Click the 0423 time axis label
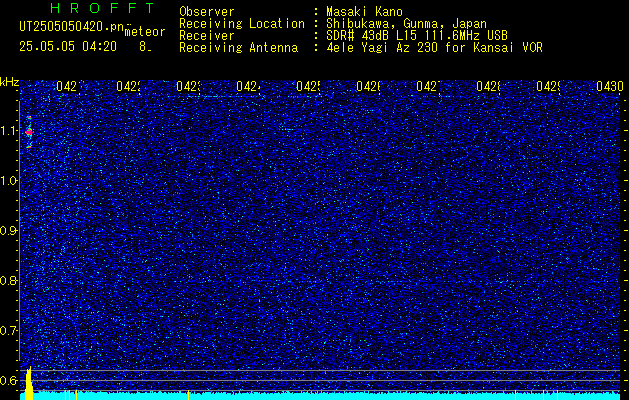This screenshot has height=400, width=629. pyautogui.click(x=188, y=86)
